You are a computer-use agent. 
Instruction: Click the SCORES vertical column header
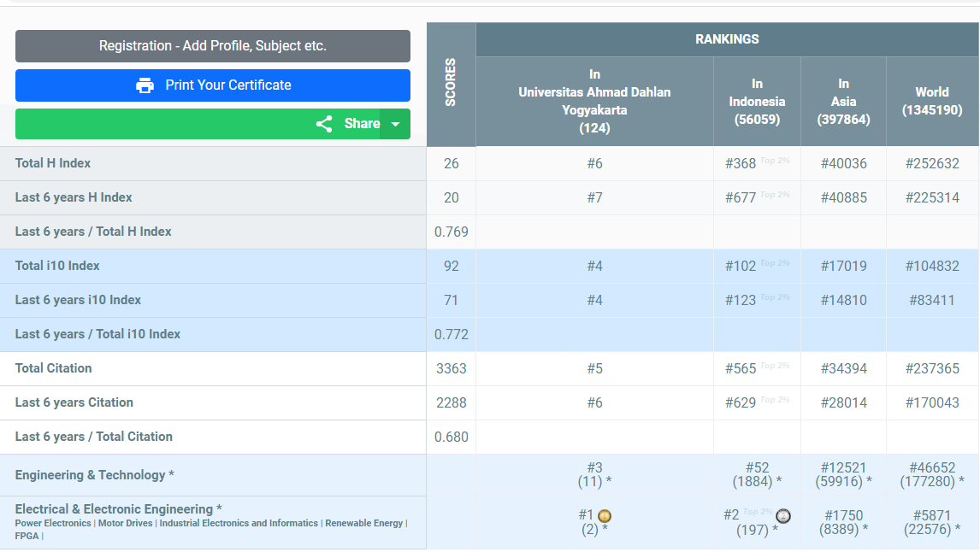(x=451, y=83)
